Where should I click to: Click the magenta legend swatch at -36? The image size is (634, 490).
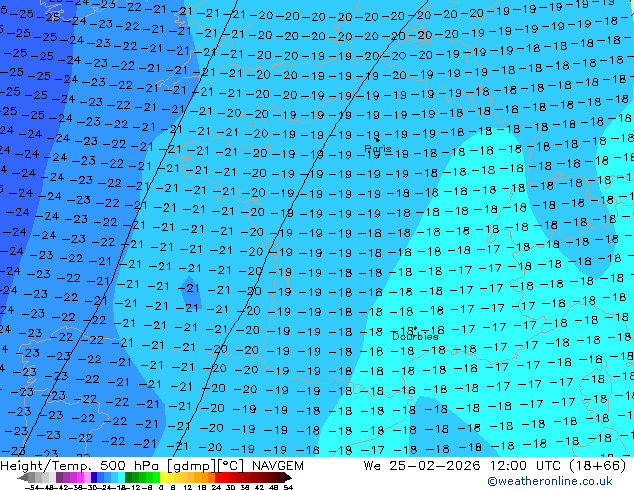pos(80,477)
